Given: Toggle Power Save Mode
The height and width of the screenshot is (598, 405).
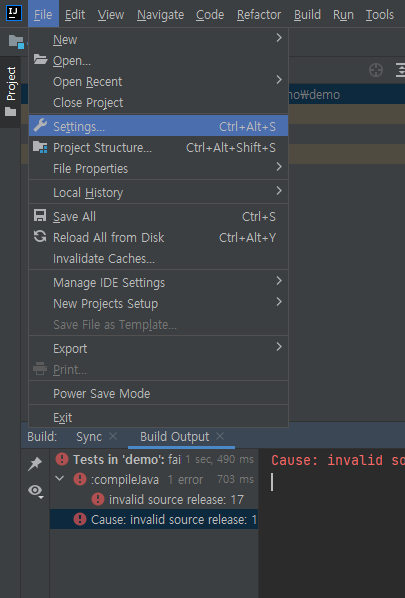Looking at the screenshot, I should click(158, 393).
